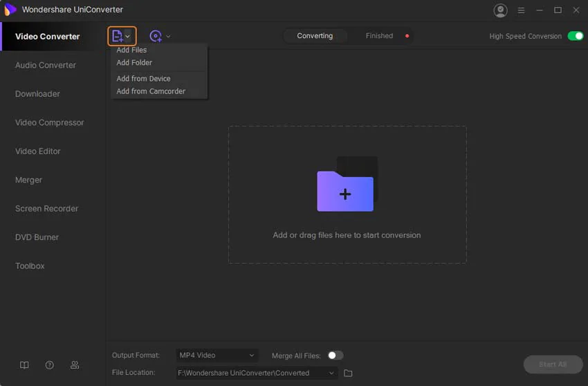Click 'Add or drag files here' text
Viewport: 588px width, 386px height.
347,235
